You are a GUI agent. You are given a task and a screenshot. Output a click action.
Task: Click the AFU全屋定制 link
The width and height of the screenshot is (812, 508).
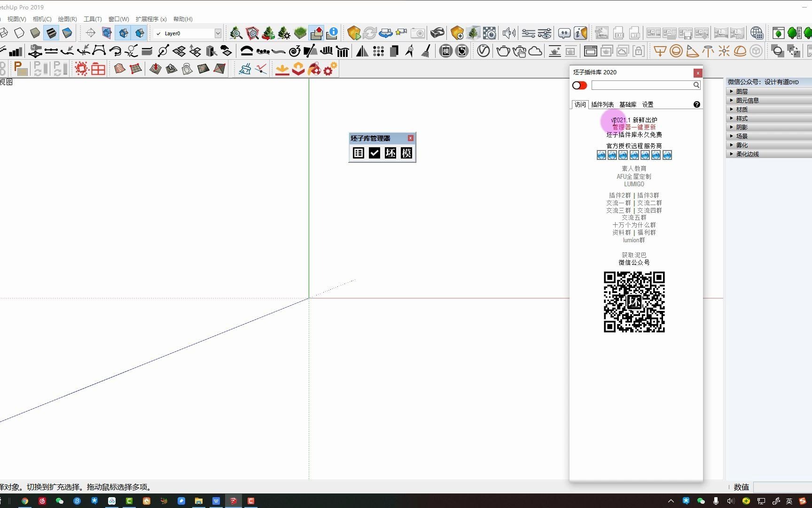[634, 176]
